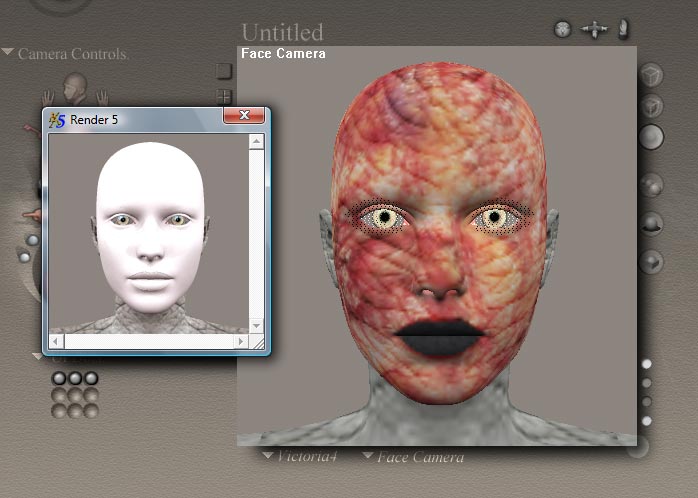Click the Render 5 scroll up arrow
Screen dimensions: 698x498
[256, 142]
